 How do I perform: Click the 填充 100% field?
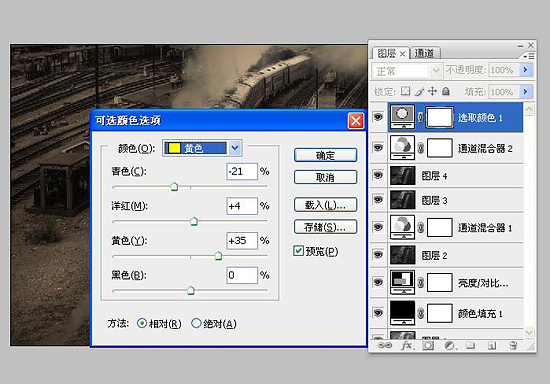pyautogui.click(x=503, y=92)
